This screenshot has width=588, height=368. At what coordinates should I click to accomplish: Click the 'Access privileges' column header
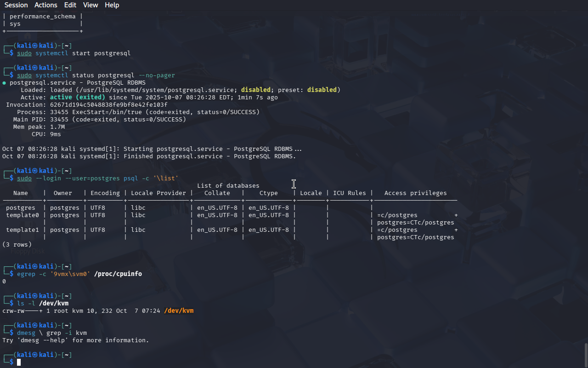[415, 193]
